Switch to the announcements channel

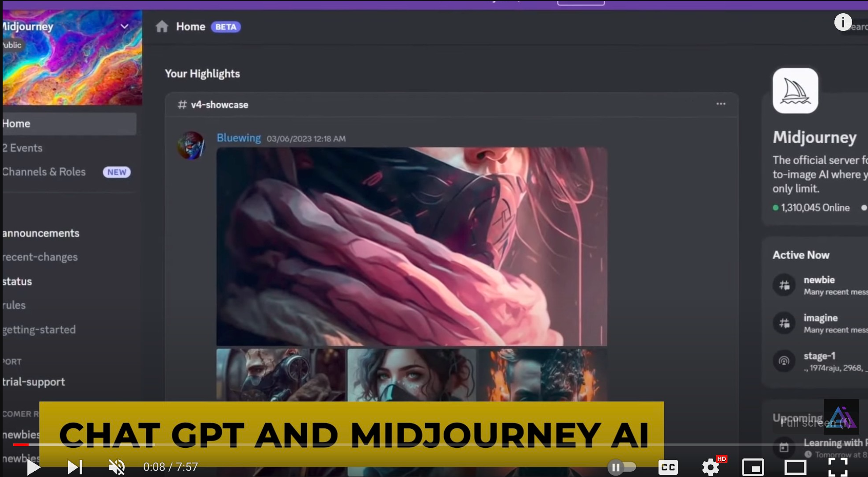click(41, 233)
